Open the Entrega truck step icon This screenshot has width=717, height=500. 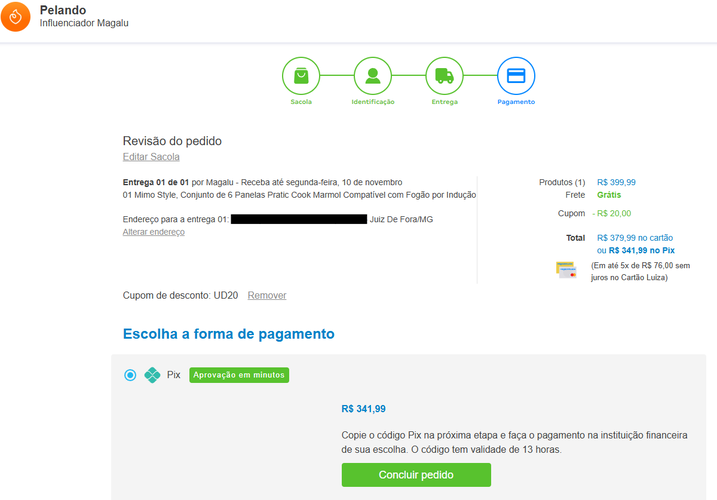[x=444, y=76]
